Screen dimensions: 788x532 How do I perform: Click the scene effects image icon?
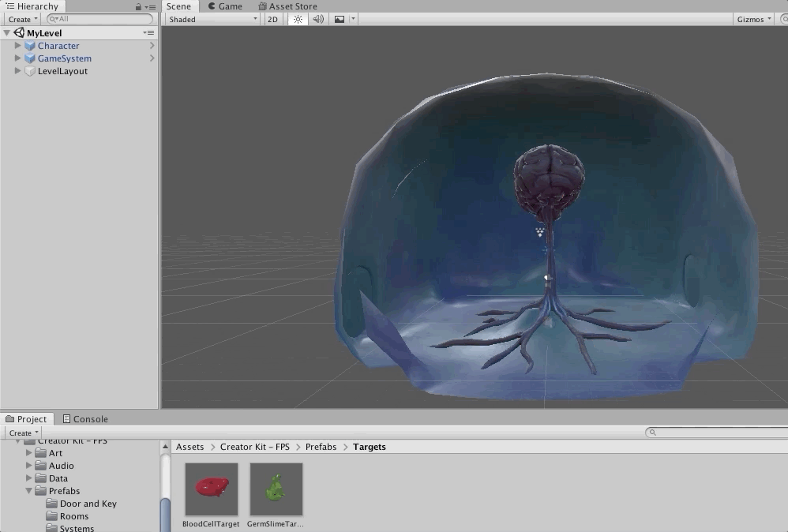(340, 19)
